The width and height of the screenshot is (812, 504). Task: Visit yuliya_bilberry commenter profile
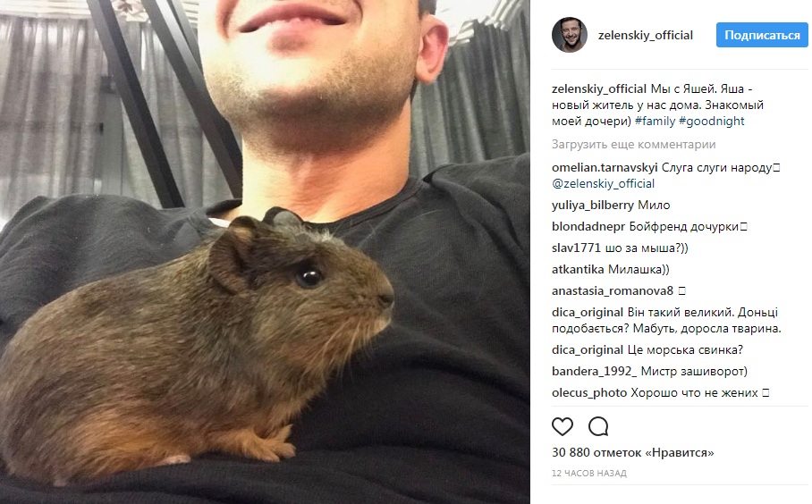592,206
